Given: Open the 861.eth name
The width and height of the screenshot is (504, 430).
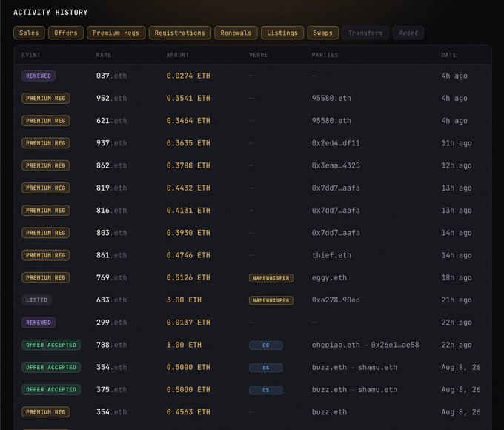Looking at the screenshot, I should pos(111,255).
